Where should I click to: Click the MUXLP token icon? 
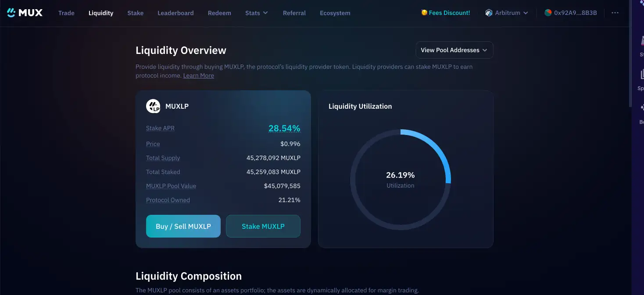tap(153, 106)
